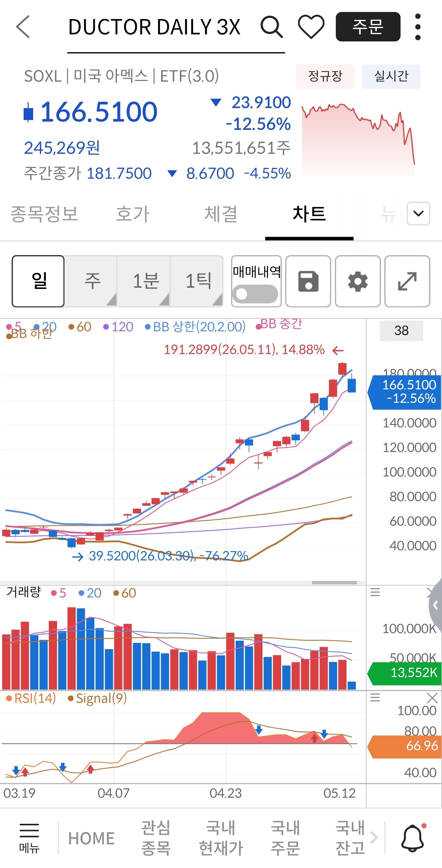This screenshot has width=442, height=868.
Task: Open notifications bell icon
Action: click(413, 838)
